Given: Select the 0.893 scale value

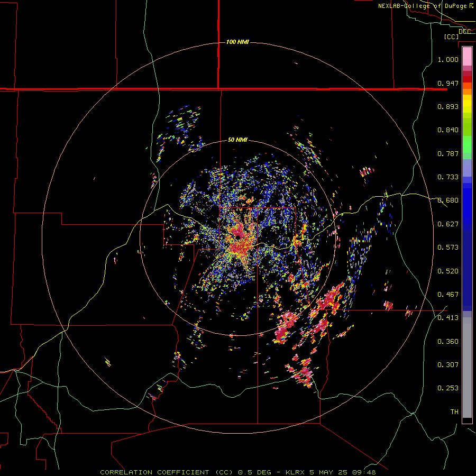Looking at the screenshot, I should (448, 106).
